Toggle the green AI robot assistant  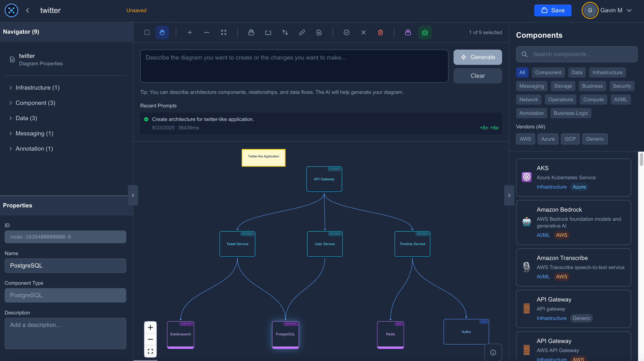coord(425,32)
